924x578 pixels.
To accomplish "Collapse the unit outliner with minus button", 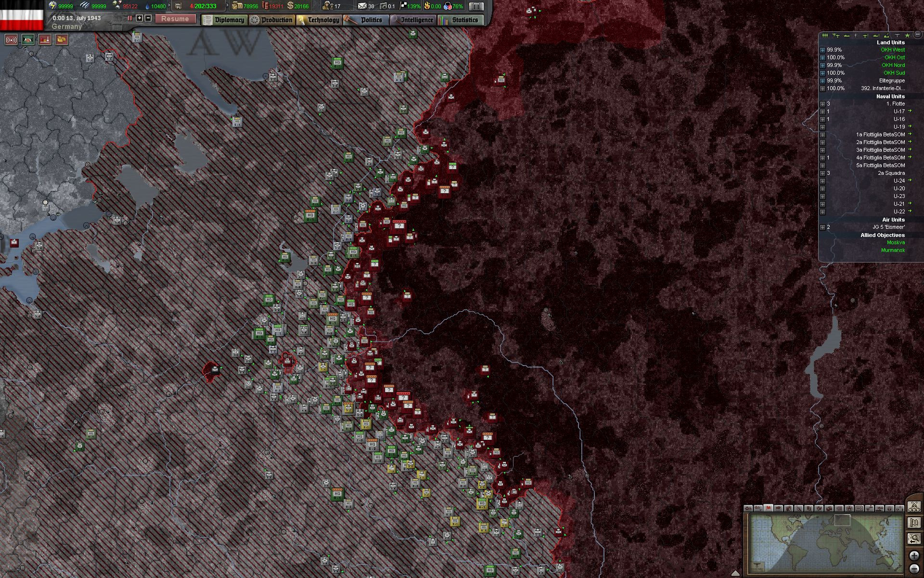I will (918, 34).
